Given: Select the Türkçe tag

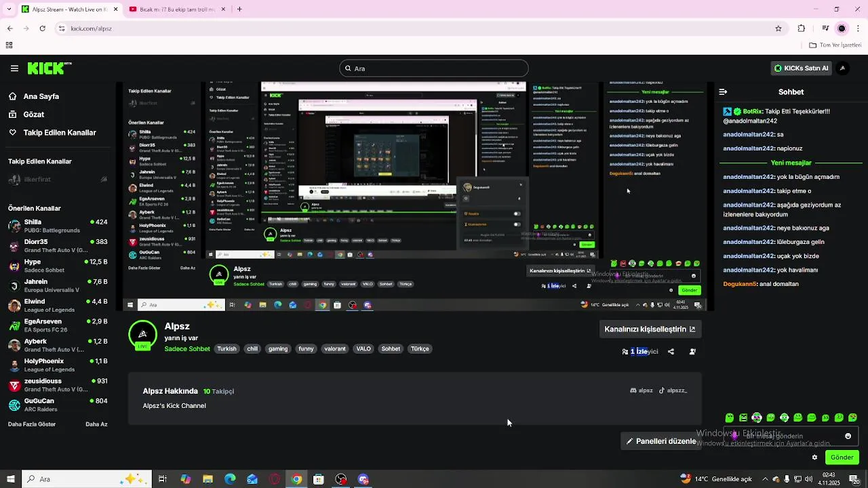Looking at the screenshot, I should 420,349.
